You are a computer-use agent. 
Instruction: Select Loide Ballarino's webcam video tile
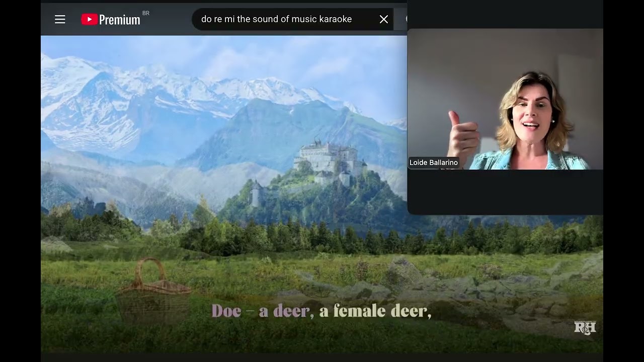tap(505, 99)
